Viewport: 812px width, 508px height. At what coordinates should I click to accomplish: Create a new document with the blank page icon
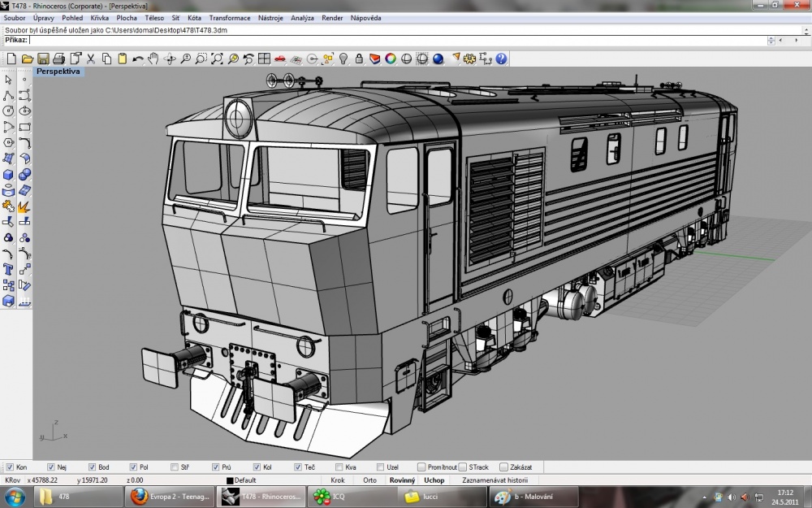click(11, 59)
